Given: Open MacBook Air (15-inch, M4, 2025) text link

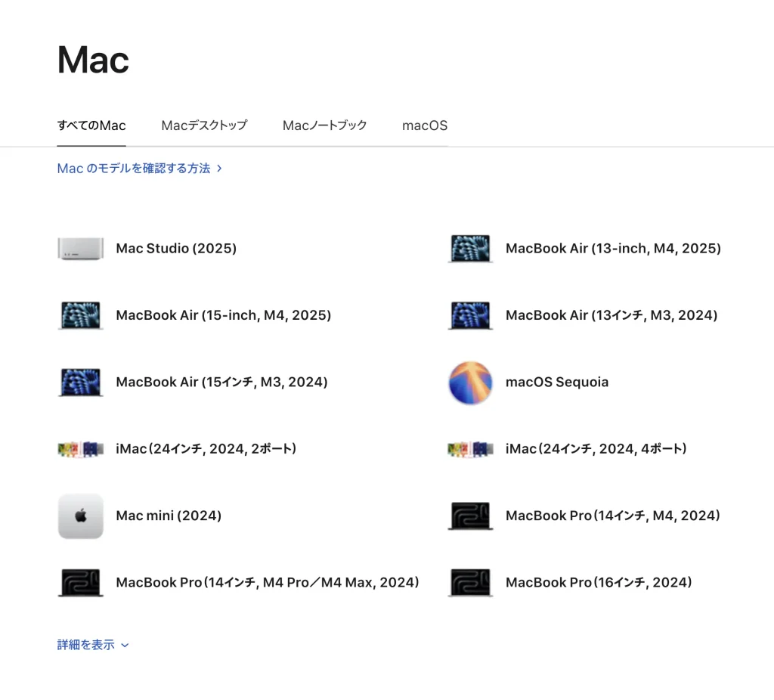Looking at the screenshot, I should [x=224, y=315].
